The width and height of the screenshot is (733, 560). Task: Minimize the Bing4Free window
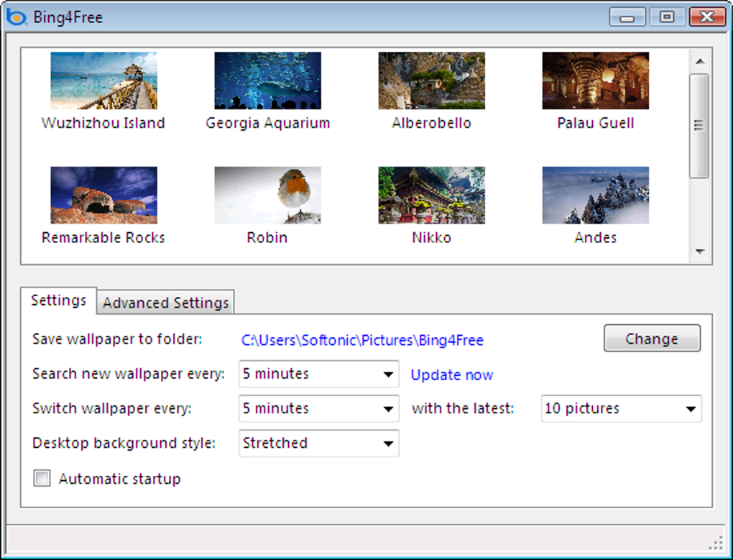[627, 17]
